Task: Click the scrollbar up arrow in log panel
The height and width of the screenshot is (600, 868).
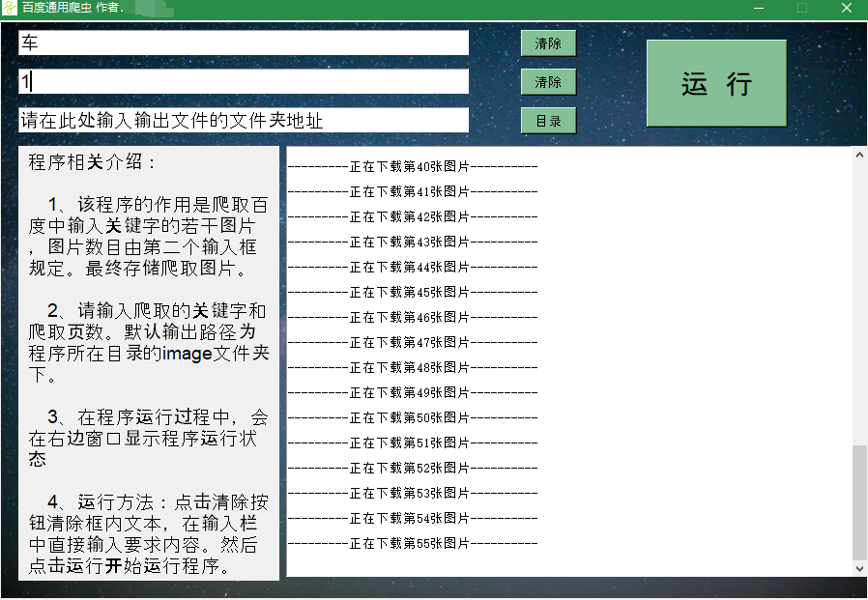Action: click(x=859, y=153)
